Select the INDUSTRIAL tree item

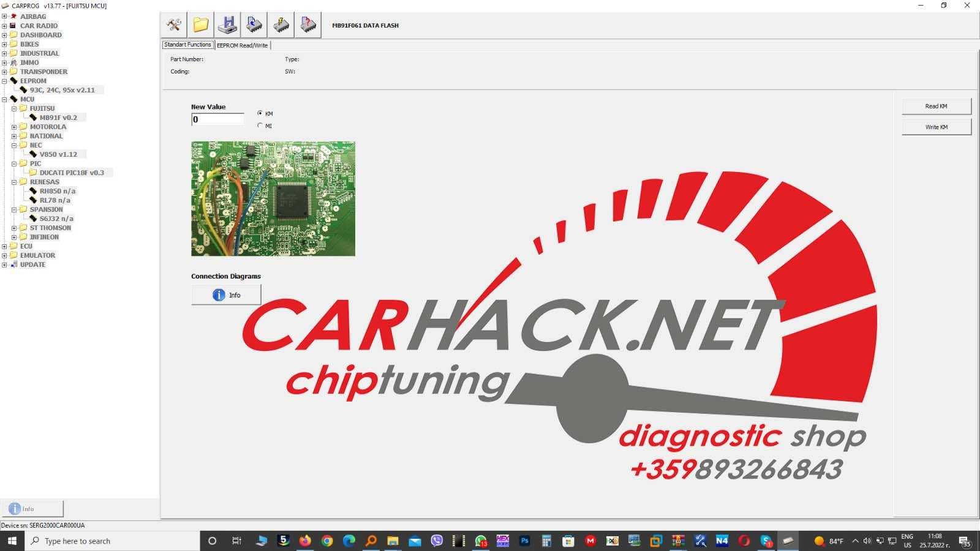pyautogui.click(x=39, y=53)
